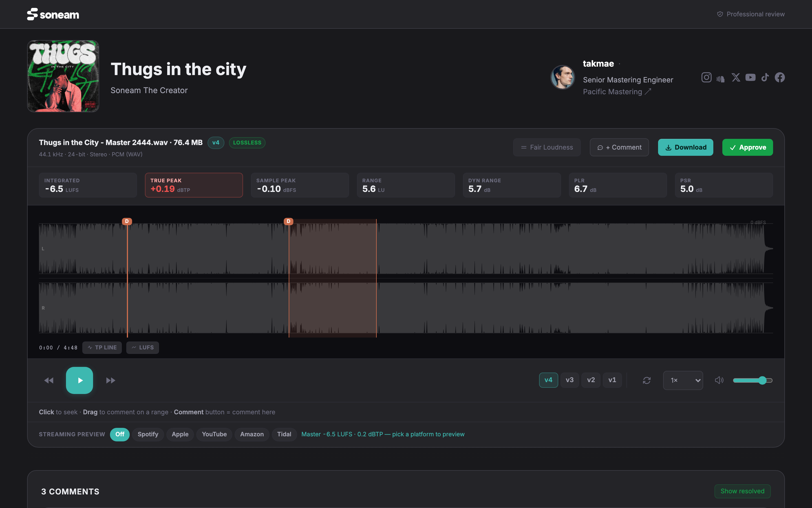This screenshot has width=812, height=508.
Task: Click the True Peak +0.19 dBTP stat card
Action: [x=194, y=185]
